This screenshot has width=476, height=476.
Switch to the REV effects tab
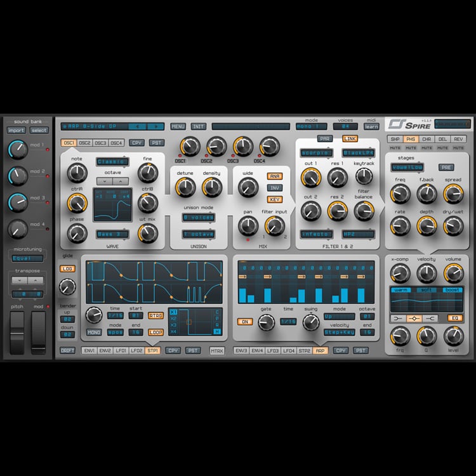point(458,139)
